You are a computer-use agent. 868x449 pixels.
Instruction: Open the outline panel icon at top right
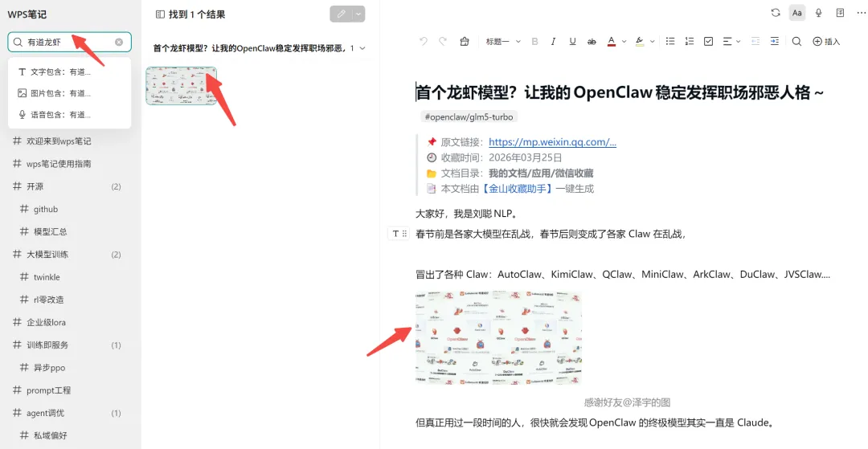coord(841,13)
